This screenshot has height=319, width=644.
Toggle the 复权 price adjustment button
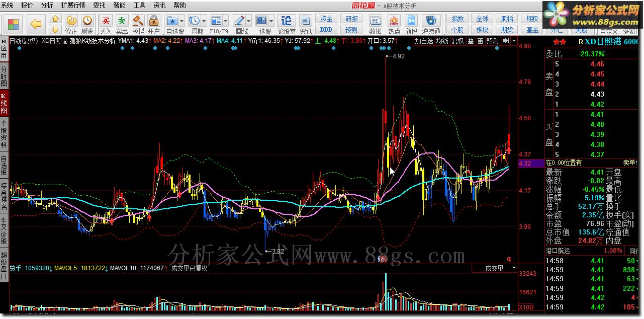click(457, 41)
